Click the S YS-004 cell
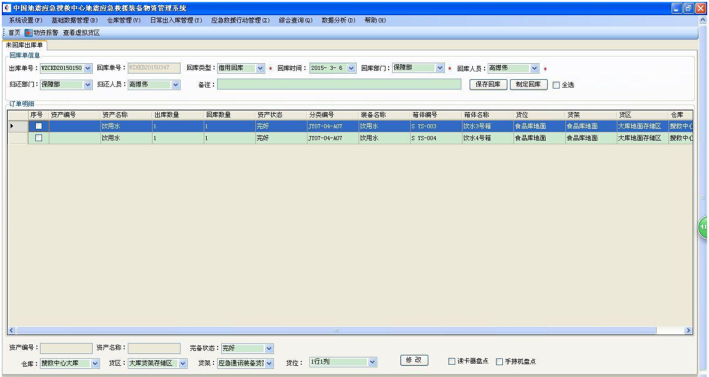This screenshot has height=377, width=709. tap(435, 138)
